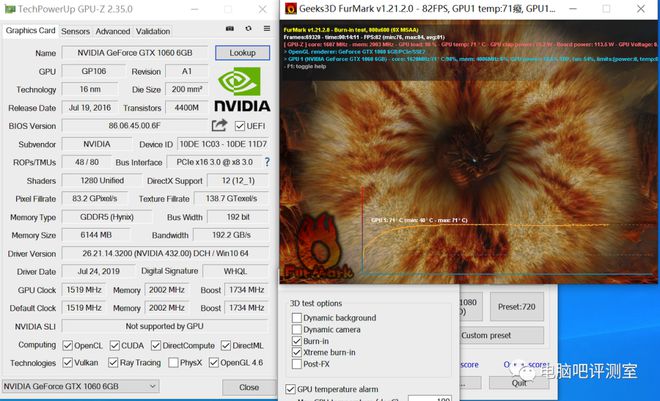
Task: Click the NVIDIA logo in GPU-Z
Action: (242, 90)
